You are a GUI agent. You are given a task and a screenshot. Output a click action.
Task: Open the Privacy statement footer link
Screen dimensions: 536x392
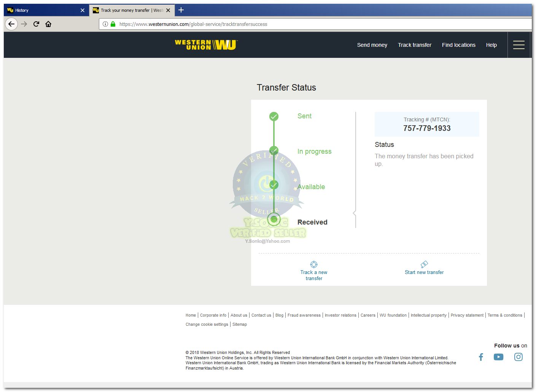[x=467, y=315]
